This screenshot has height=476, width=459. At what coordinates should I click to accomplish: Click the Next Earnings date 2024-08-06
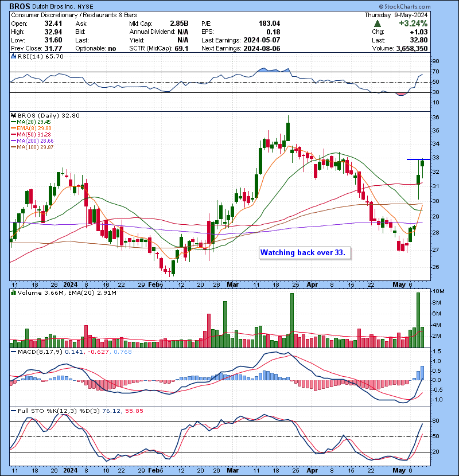[262, 48]
